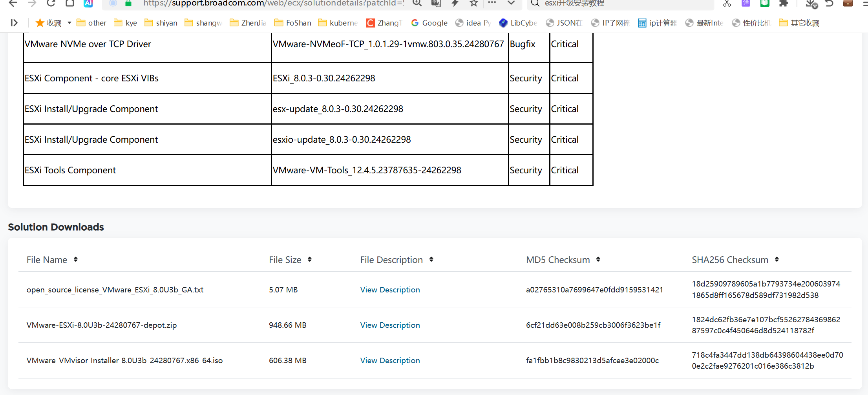The height and width of the screenshot is (395, 868).
Task: Open the 'shiyan' bookmark folder
Action: (x=161, y=23)
